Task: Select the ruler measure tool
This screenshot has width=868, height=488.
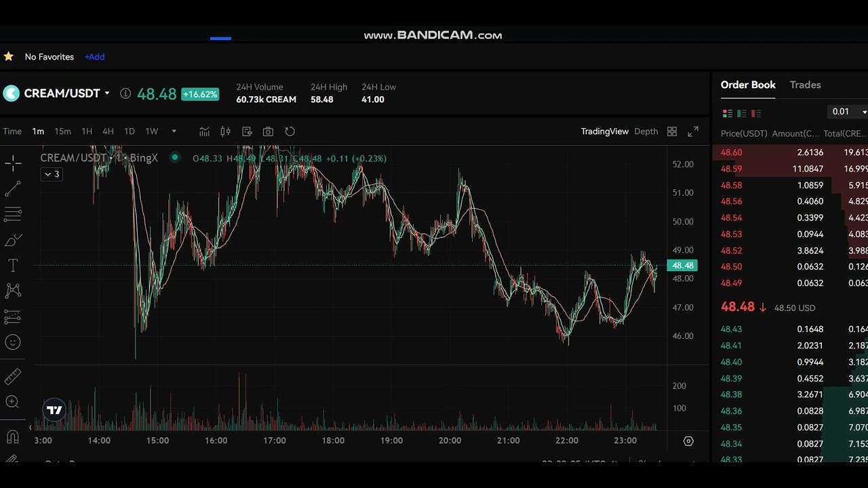Action: [13, 376]
